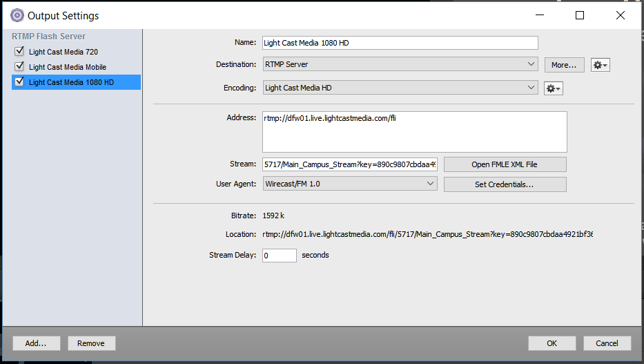Maximize the Output Settings window

pos(580,16)
